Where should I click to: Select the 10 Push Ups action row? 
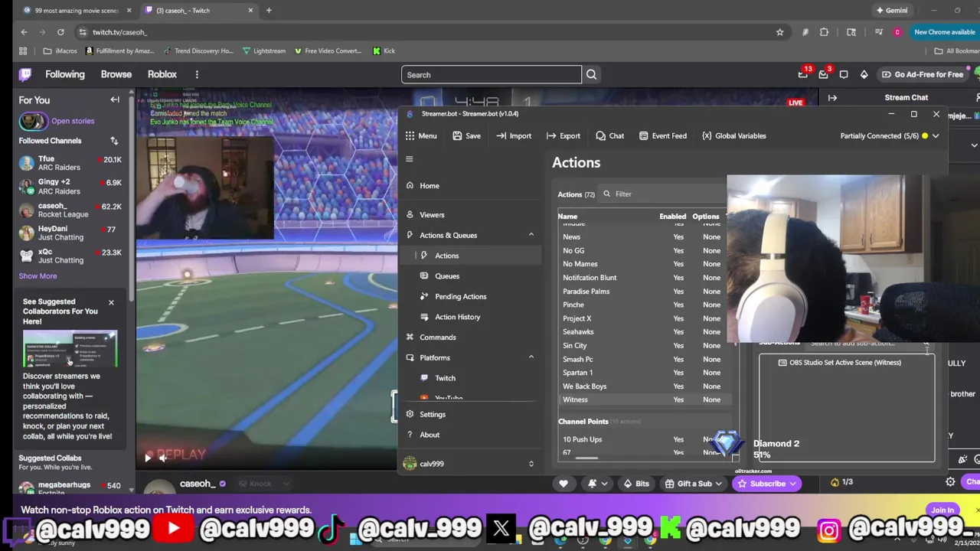click(x=643, y=439)
